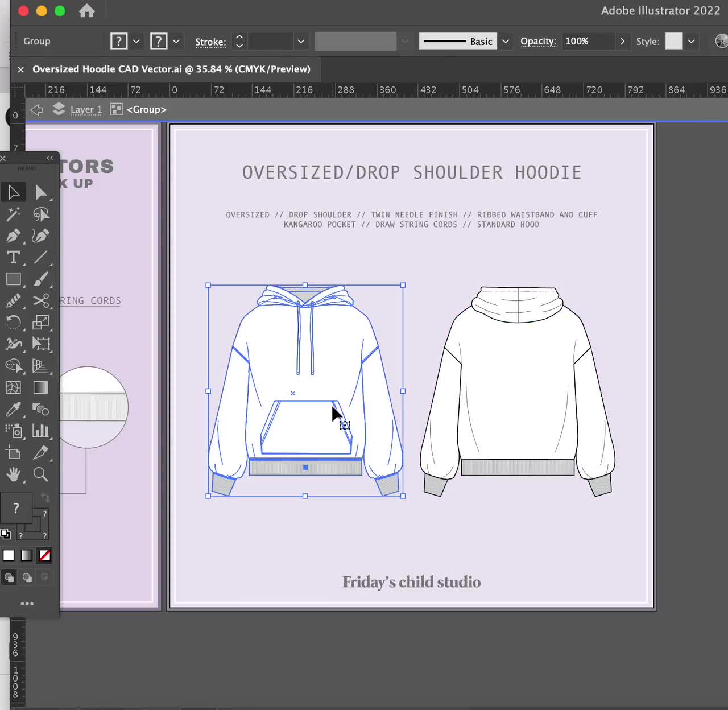Switch to the Hand tool
The image size is (728, 710).
(x=14, y=474)
